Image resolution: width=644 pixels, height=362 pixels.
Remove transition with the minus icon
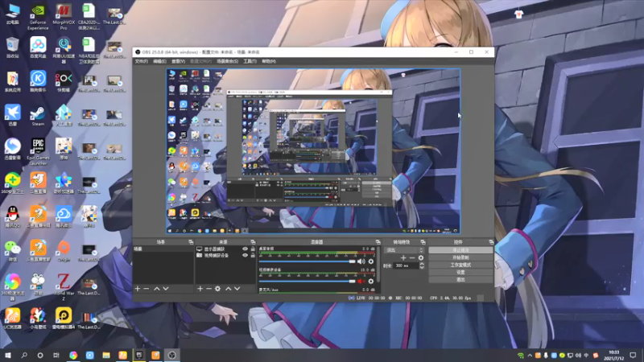coord(412,257)
